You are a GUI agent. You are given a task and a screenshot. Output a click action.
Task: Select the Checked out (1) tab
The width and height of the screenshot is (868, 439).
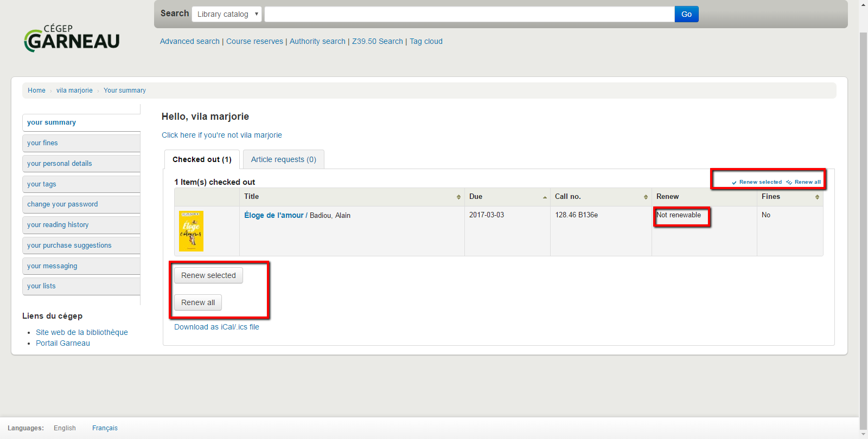(x=202, y=159)
